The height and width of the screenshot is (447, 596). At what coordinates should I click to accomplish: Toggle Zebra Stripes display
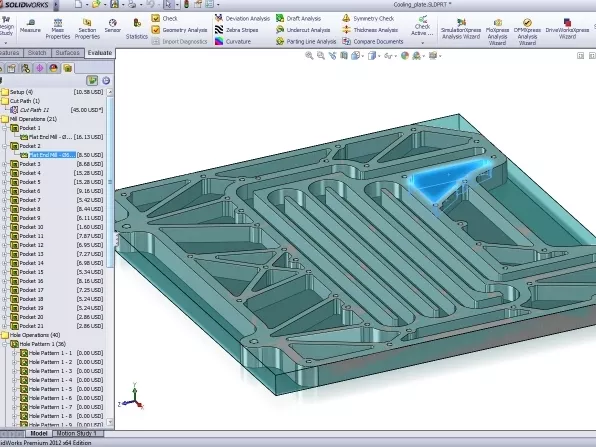pos(236,30)
